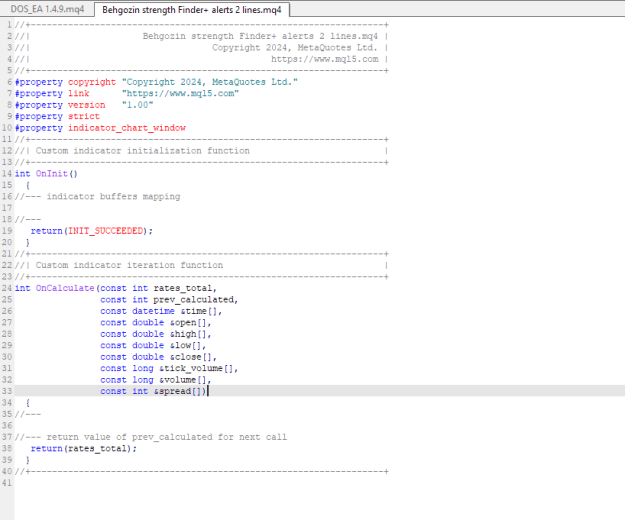
Task: Click the "Custom indicator iteration function" comment
Action: pyautogui.click(x=129, y=265)
